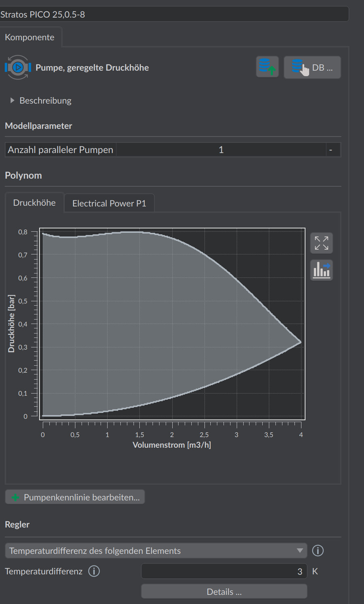
Task: Click the Modellparameter heading
Action: tap(38, 126)
